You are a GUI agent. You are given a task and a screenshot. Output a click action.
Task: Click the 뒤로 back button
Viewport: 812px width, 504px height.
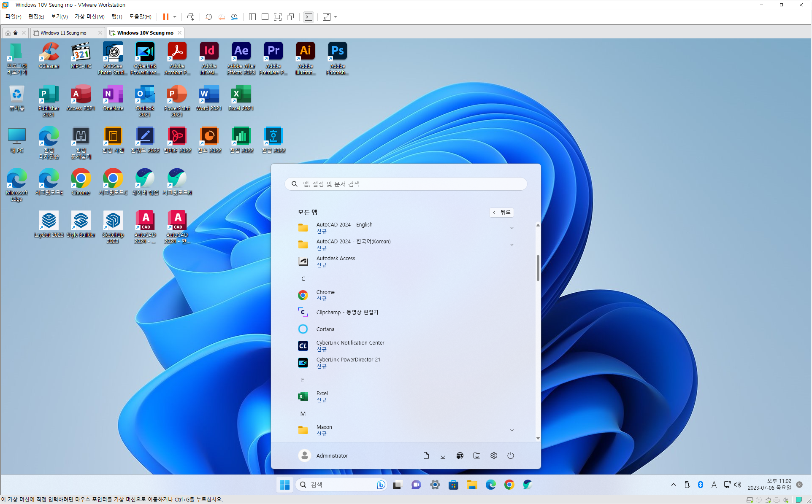pos(501,212)
